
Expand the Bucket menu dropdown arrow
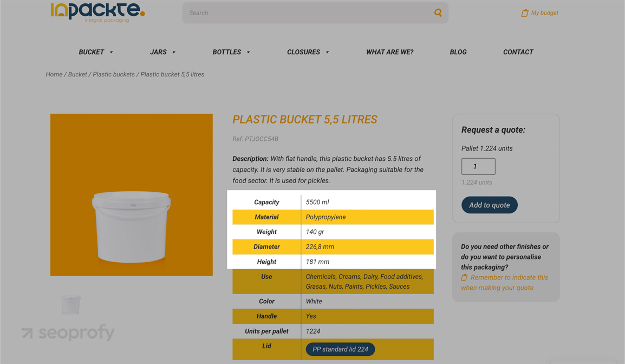112,53
